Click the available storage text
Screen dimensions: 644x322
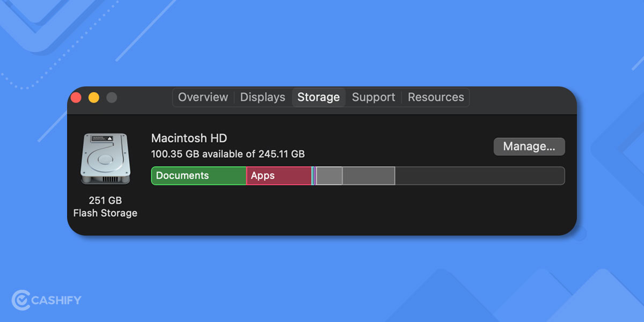(228, 154)
